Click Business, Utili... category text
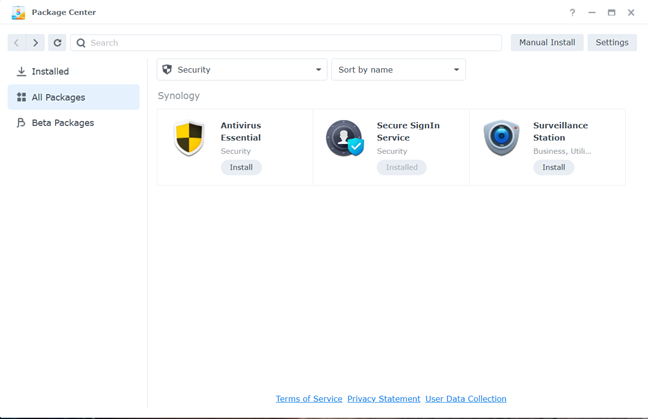This screenshot has width=648, height=419. [562, 151]
